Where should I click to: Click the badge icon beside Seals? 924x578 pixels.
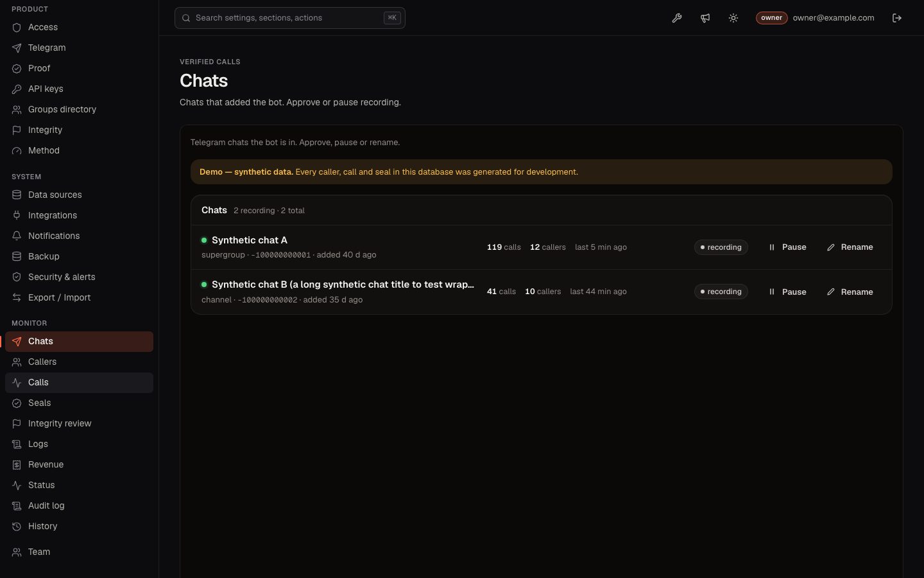[17, 403]
